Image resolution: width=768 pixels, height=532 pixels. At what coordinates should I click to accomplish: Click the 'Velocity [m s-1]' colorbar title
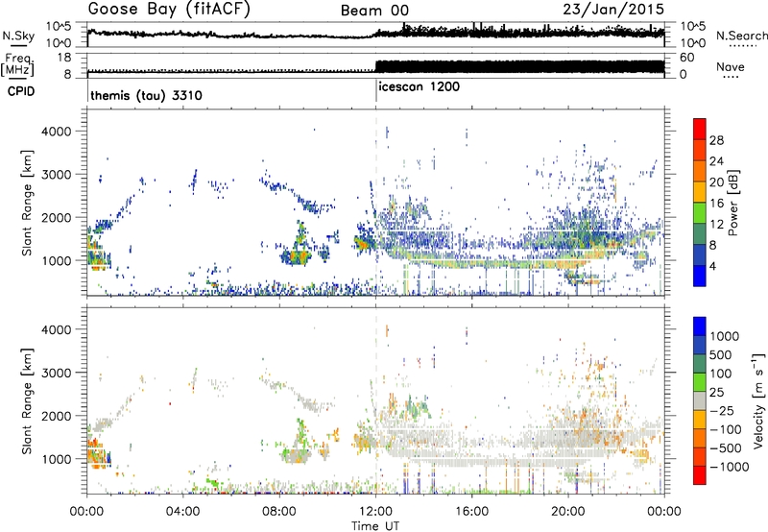tap(757, 400)
